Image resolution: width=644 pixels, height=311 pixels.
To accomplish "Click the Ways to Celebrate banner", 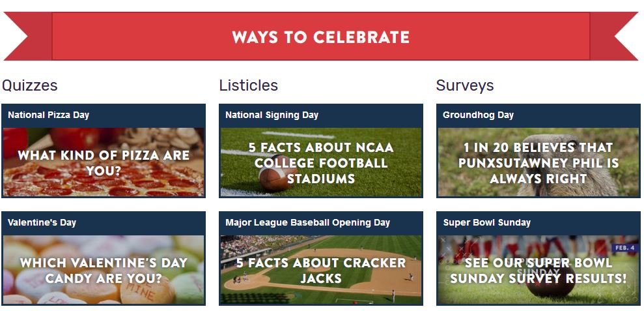I will click(x=321, y=37).
